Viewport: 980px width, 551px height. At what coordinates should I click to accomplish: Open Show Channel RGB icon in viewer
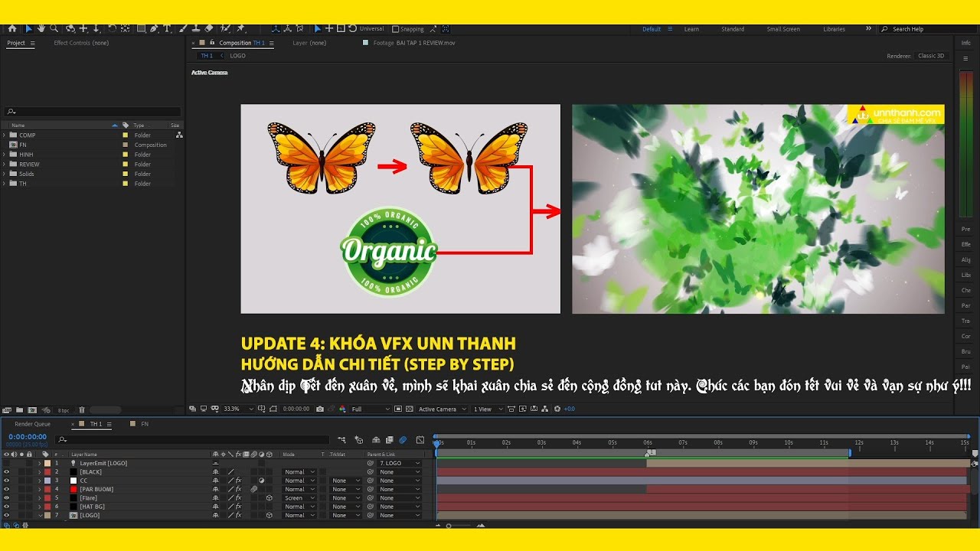[x=342, y=409]
